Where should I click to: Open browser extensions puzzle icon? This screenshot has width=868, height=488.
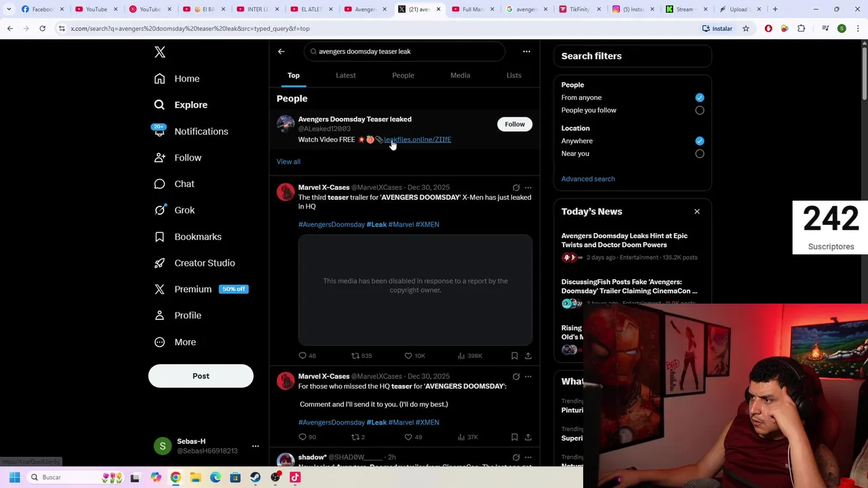point(802,28)
